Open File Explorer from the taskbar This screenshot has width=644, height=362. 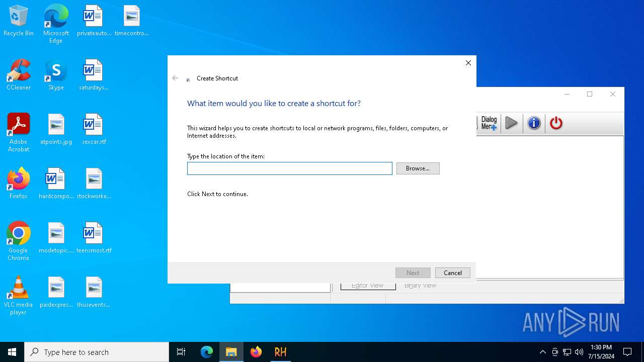click(231, 352)
